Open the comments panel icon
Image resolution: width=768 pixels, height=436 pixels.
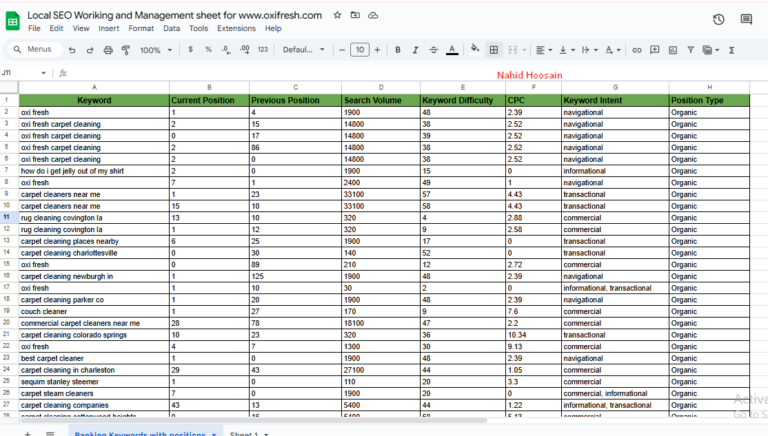click(x=746, y=19)
